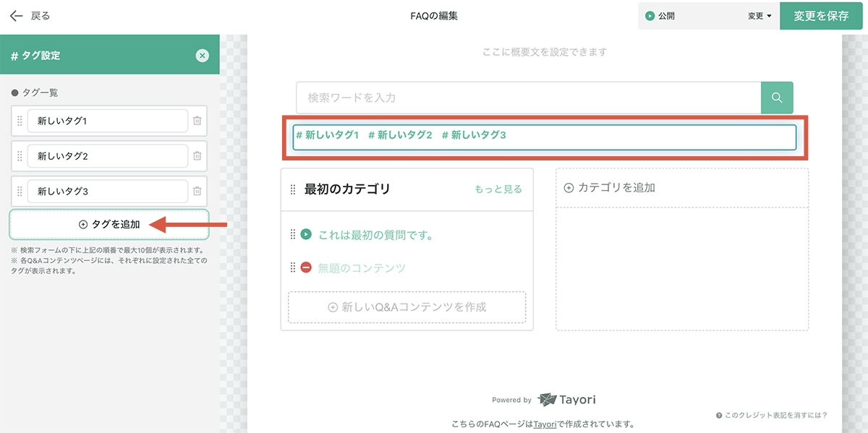Click カテゴリを追加 to add category
Image resolution: width=868 pixels, height=433 pixels.
(610, 188)
